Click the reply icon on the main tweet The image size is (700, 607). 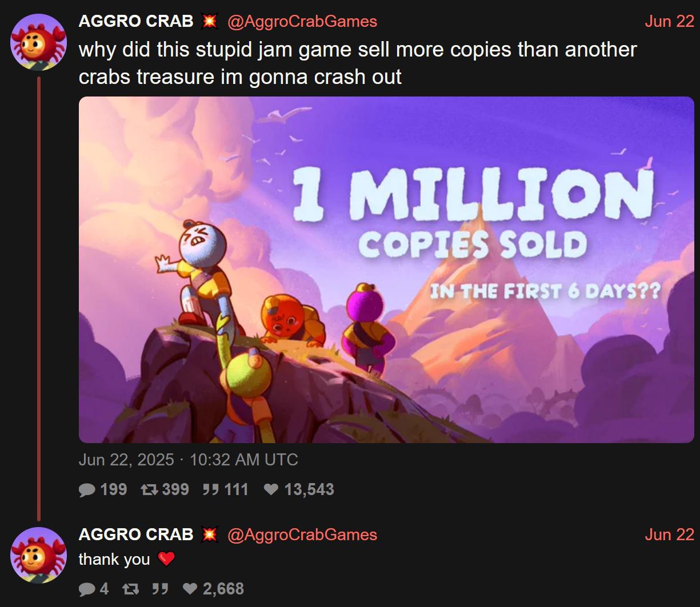click(x=87, y=490)
